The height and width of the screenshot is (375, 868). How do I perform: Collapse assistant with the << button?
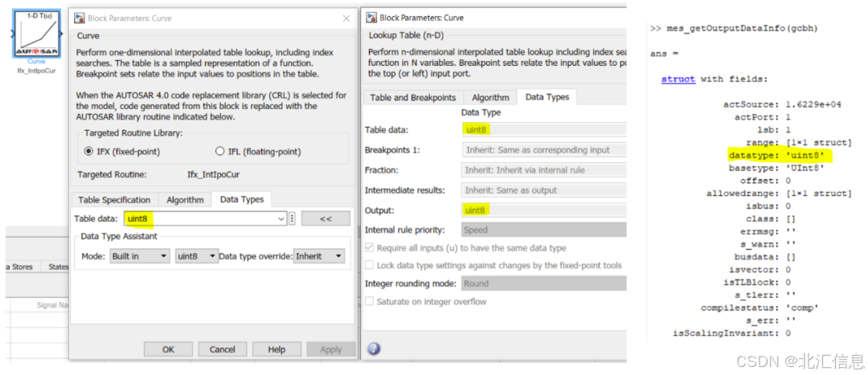click(325, 218)
